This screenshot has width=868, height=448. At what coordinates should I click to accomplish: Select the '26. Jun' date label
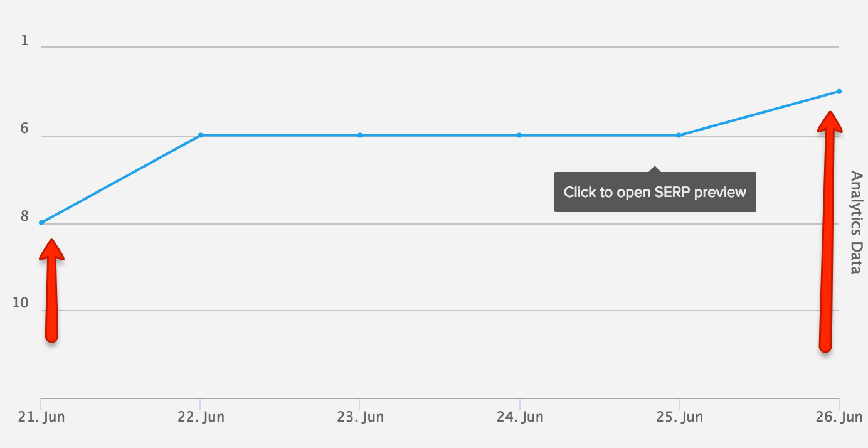pyautogui.click(x=839, y=417)
